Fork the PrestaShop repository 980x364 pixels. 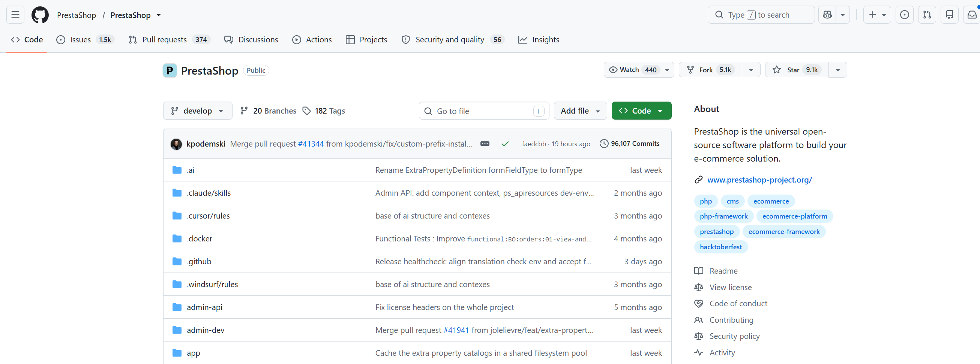coord(710,70)
